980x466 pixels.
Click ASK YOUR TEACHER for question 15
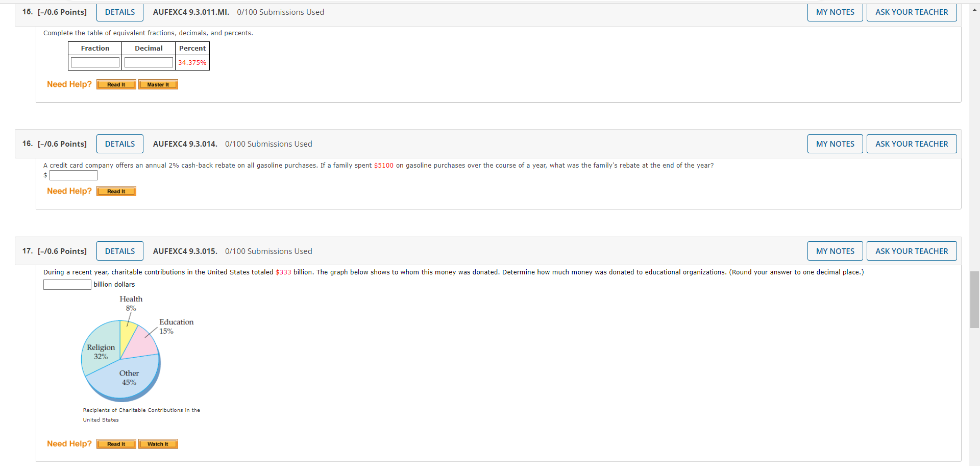pos(912,12)
